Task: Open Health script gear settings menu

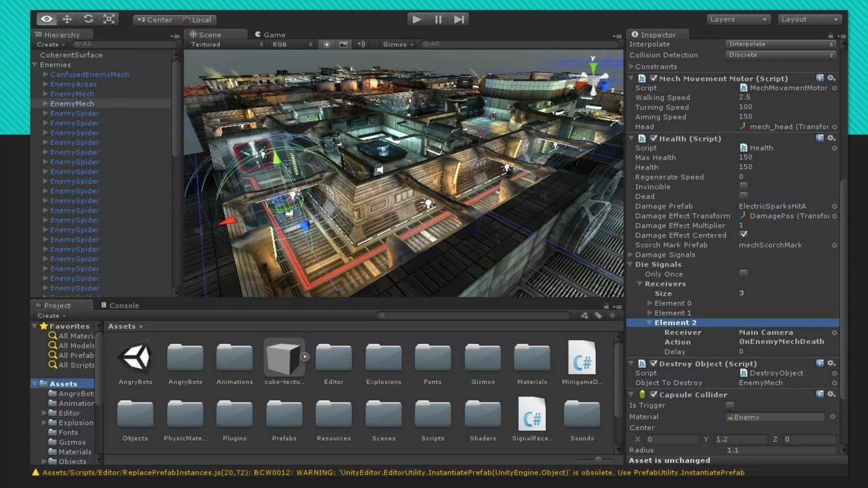Action: (x=831, y=138)
